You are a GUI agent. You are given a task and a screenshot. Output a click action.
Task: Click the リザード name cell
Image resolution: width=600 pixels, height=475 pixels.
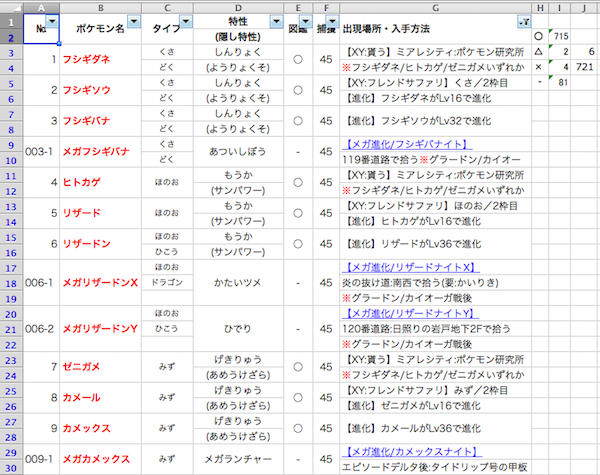coord(101,213)
